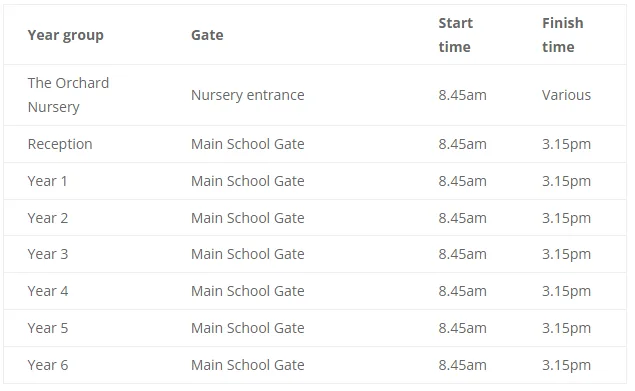Click the 8.45am start time for Year 3
This screenshot has width=635, height=391.
pos(462,254)
